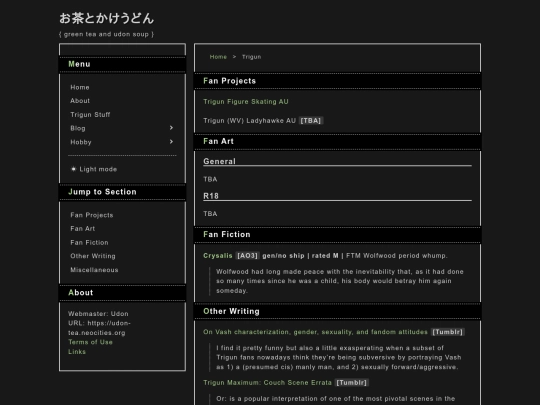The image size is (540, 405).
Task: Click the sun icon beside Light mode
Action: point(73,169)
